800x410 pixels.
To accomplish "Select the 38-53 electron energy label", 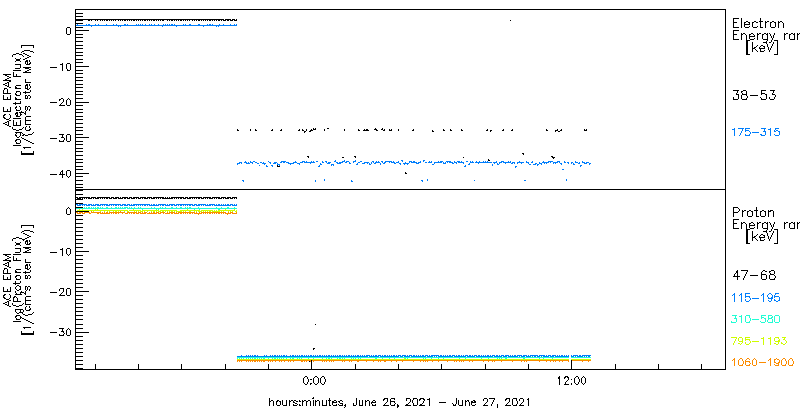I will coord(754,96).
